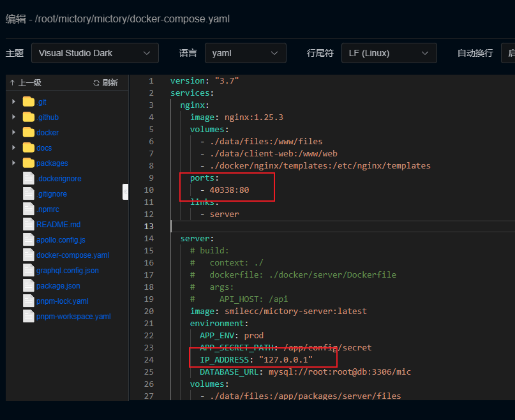
Task: Click the README.md file icon
Action: (x=29, y=225)
